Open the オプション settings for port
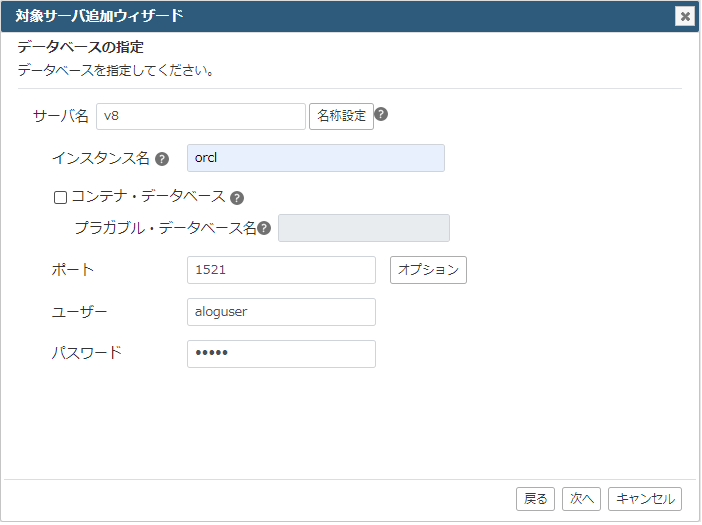This screenshot has width=702, height=525. pos(428,270)
